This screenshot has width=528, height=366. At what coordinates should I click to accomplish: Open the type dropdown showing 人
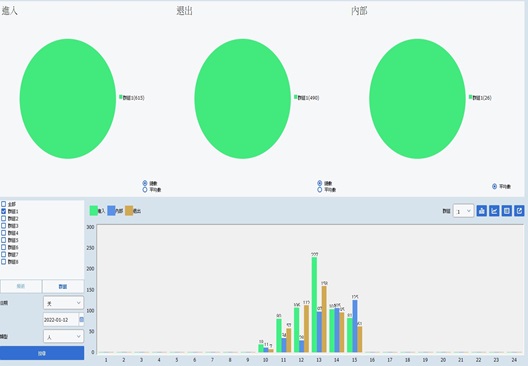(x=63, y=336)
